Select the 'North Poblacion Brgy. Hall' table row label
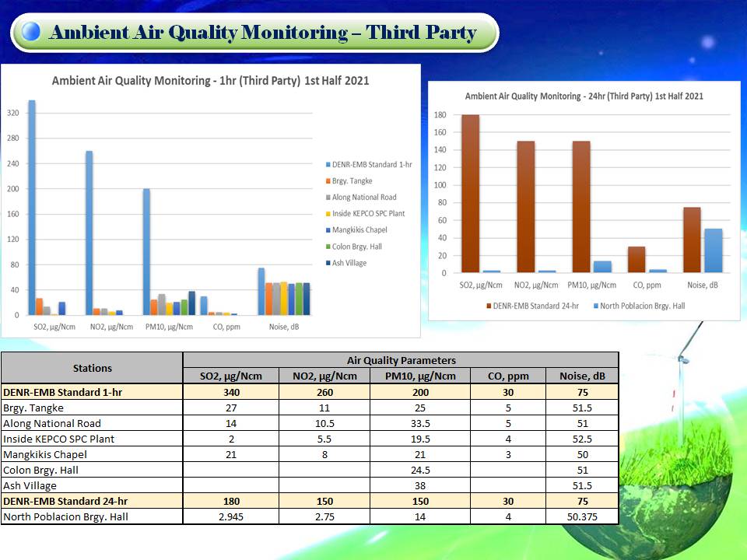This screenshot has width=747, height=560. (65, 517)
